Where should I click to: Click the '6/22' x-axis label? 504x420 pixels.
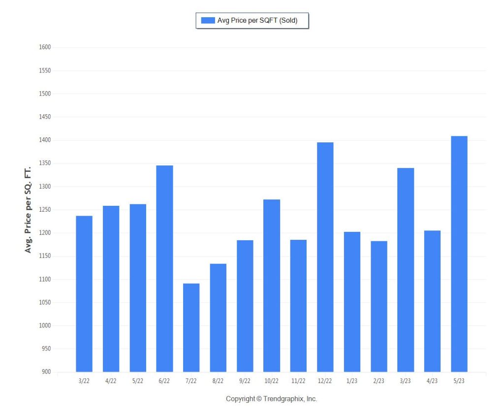[x=164, y=381]
